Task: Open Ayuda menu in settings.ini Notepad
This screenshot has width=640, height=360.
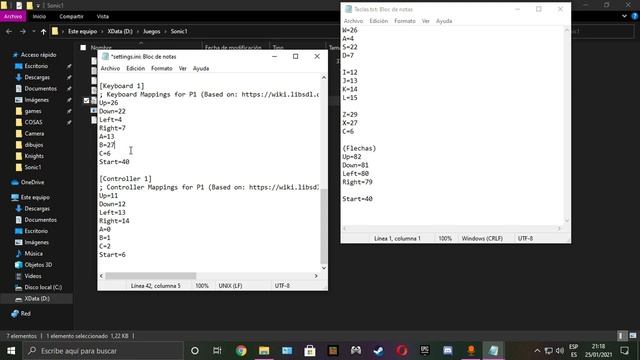Action: coord(201,69)
